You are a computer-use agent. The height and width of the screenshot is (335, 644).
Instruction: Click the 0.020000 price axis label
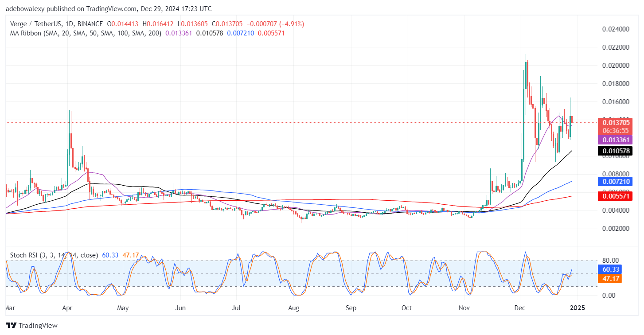[x=616, y=66]
